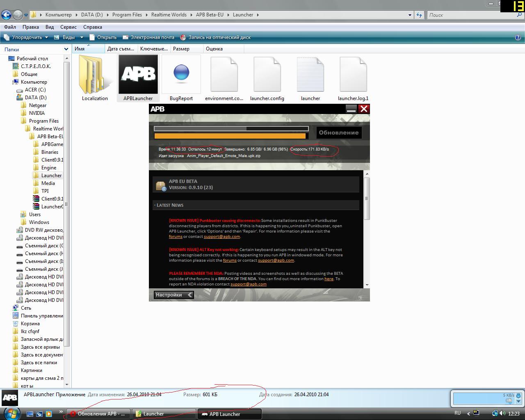Click the support@apb.com link under PunkBuster issue
This screenshot has height=420, width=525.
tap(221, 237)
